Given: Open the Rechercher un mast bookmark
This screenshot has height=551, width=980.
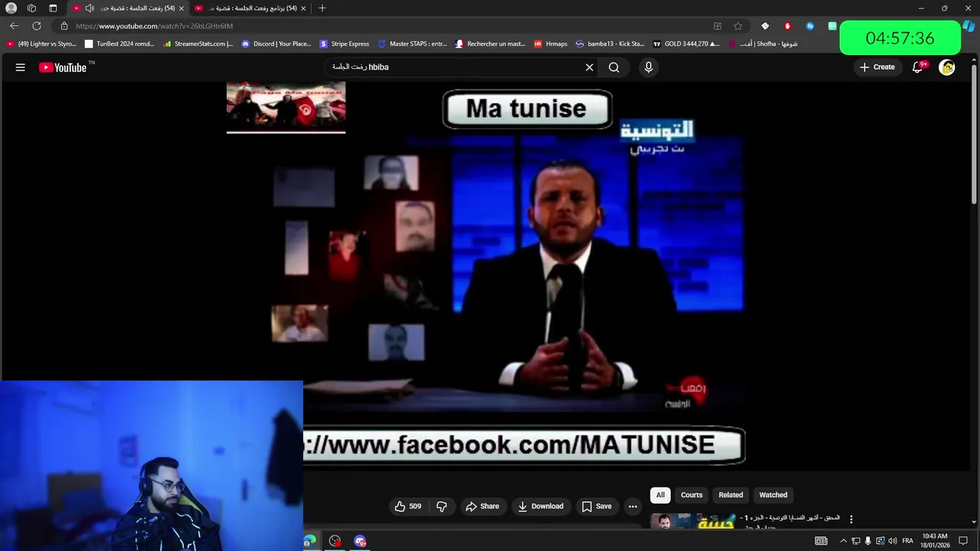Looking at the screenshot, I should point(491,44).
